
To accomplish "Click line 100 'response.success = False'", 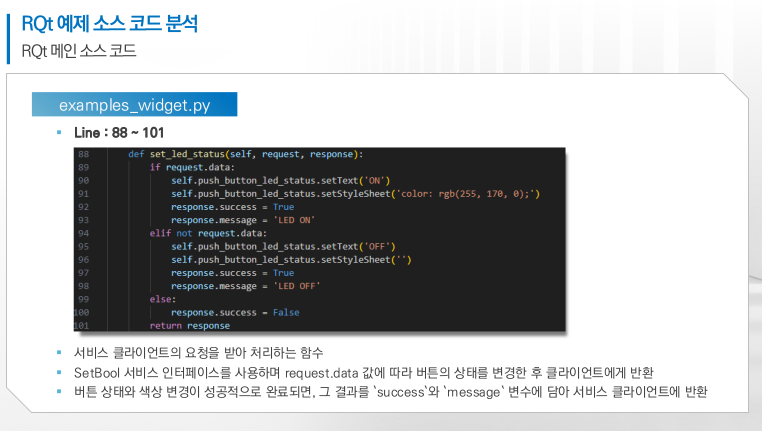I will coord(235,312).
